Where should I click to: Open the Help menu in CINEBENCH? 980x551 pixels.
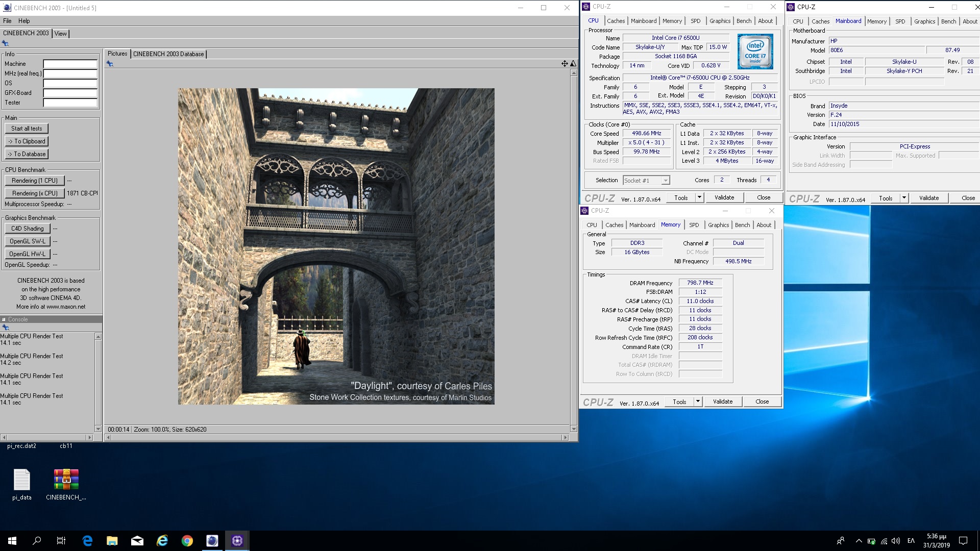click(24, 21)
